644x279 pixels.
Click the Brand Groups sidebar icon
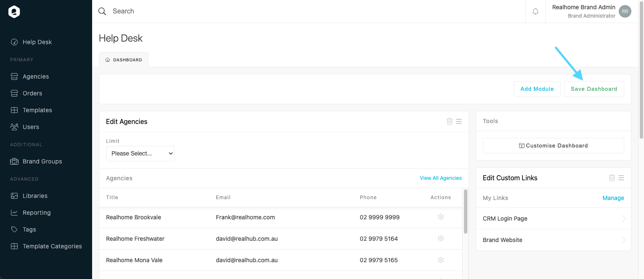pos(14,161)
